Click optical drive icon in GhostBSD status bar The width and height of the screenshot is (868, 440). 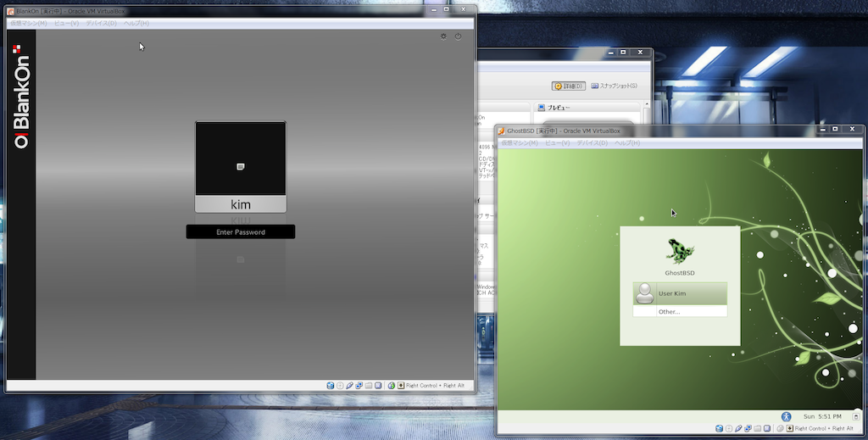(x=729, y=428)
